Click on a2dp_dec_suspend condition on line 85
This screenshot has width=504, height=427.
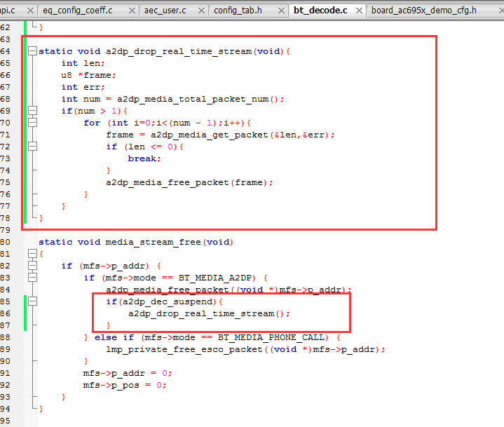(168, 301)
